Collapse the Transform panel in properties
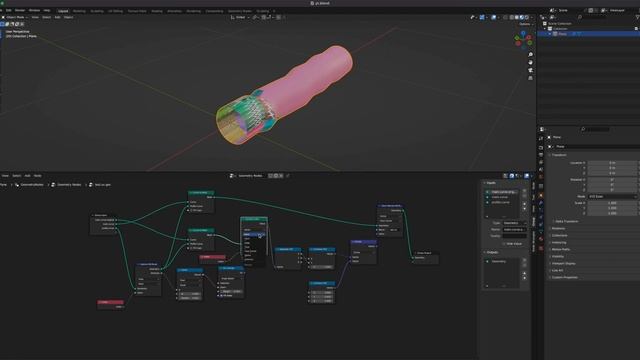This screenshot has width=640, height=360. pos(559,155)
